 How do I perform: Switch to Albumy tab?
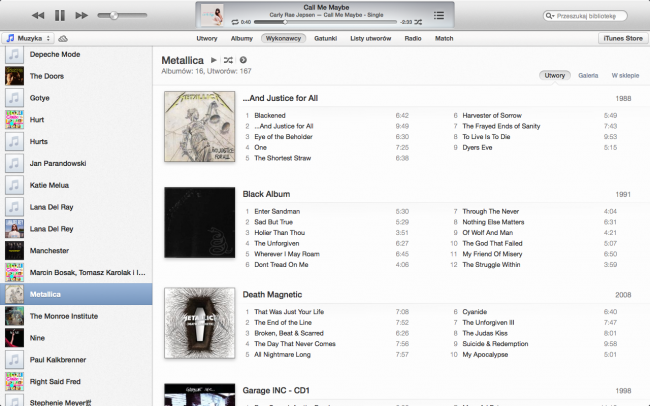point(242,38)
